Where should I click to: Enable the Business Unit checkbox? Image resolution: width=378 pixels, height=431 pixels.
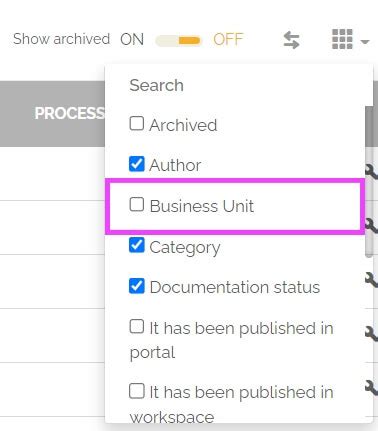point(137,204)
